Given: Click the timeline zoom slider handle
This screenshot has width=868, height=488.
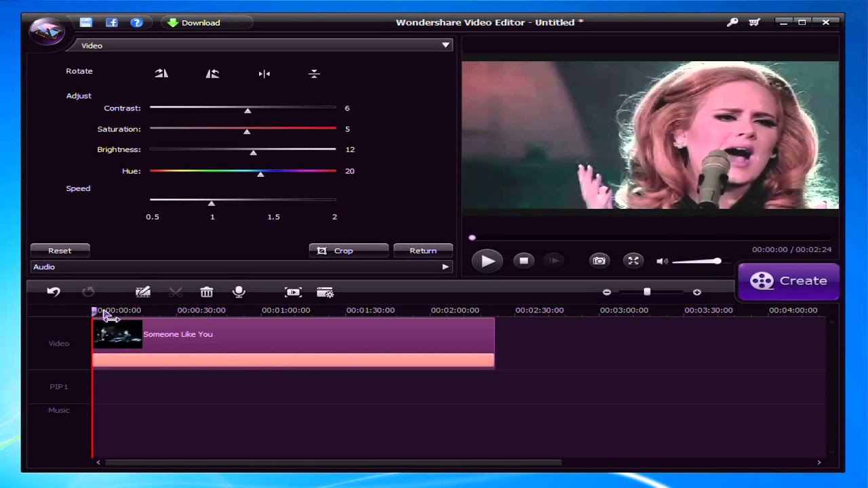Looking at the screenshot, I should 647,292.
